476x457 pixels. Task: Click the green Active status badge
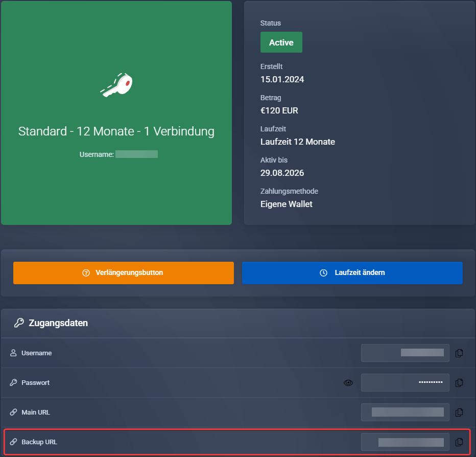tap(281, 42)
